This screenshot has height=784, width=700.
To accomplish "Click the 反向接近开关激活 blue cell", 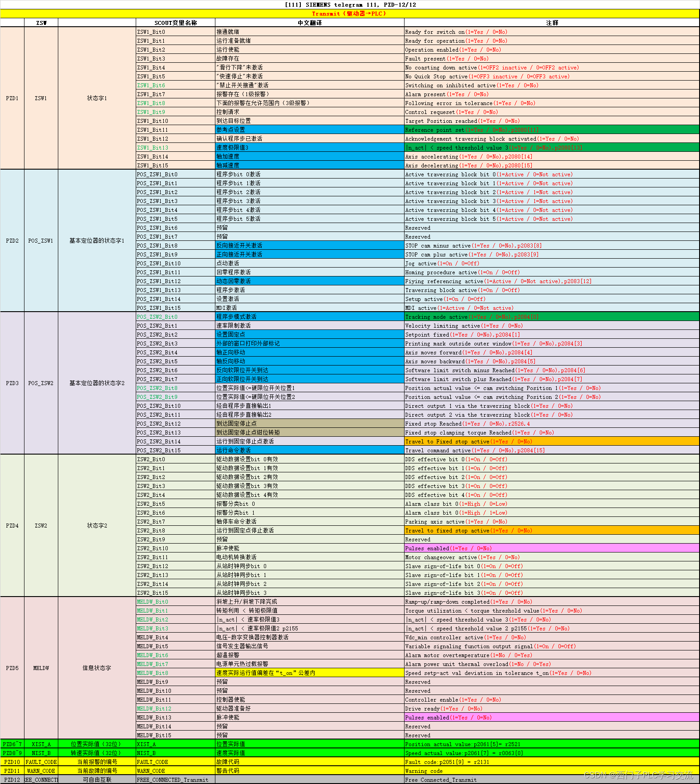I will click(x=310, y=245).
